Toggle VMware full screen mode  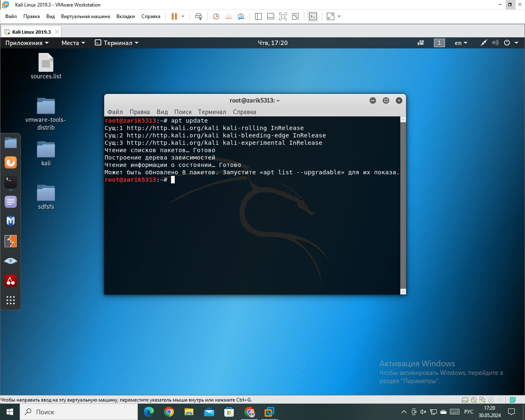coord(283,16)
